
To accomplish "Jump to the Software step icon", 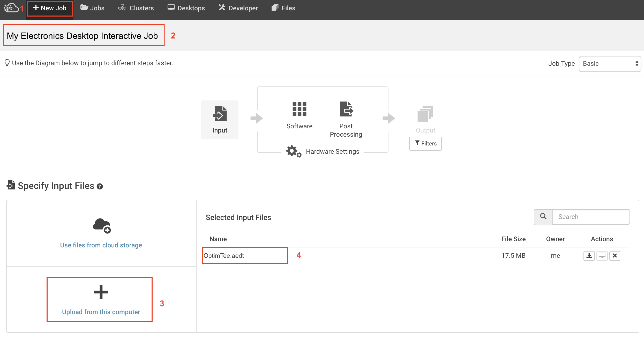I will (299, 109).
